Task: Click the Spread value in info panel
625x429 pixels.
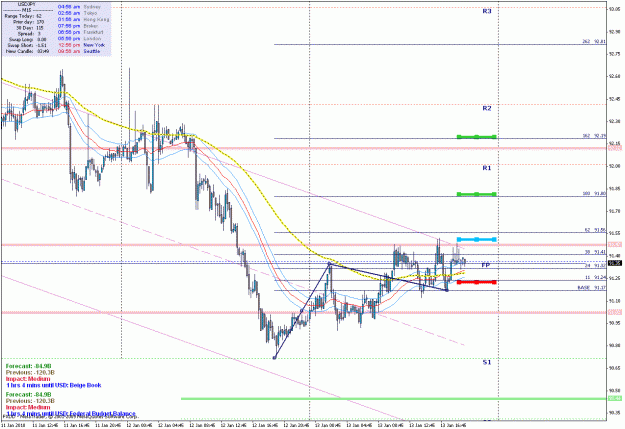Action: (39, 34)
